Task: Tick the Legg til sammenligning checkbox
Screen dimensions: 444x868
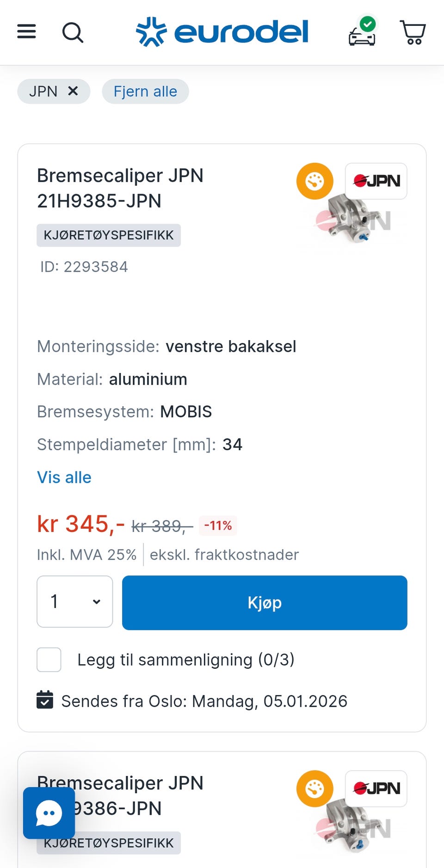Action: coord(49,660)
